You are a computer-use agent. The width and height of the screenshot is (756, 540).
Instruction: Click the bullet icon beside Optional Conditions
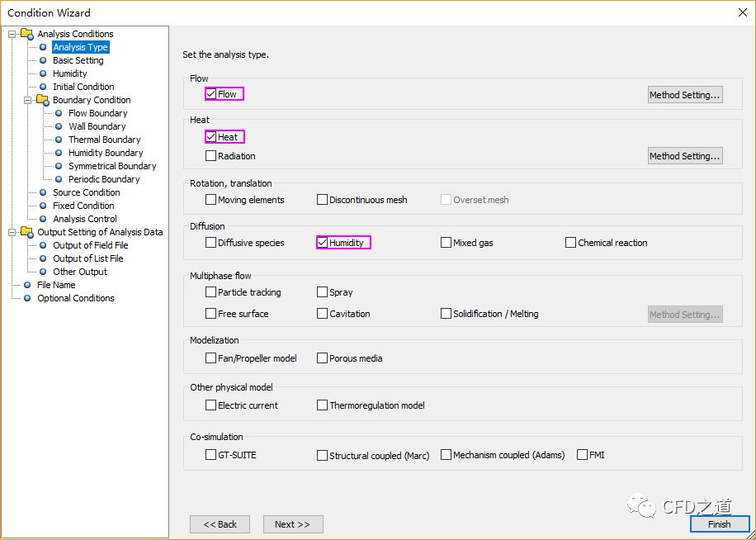pyautogui.click(x=28, y=298)
